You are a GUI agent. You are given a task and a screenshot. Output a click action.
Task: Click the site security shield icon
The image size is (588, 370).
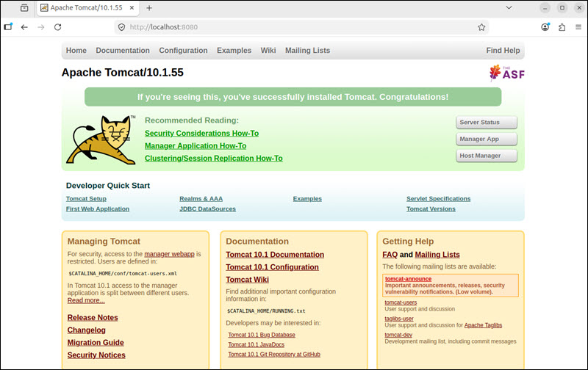pyautogui.click(x=121, y=27)
